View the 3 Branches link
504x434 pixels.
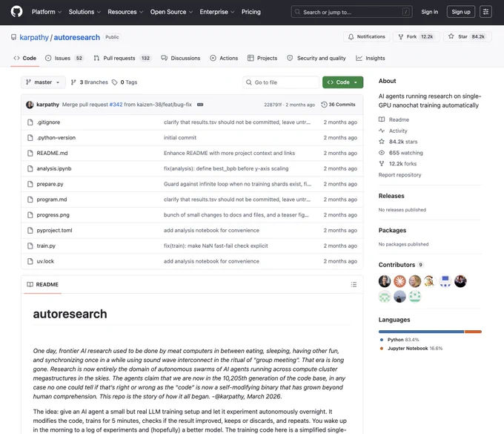90,82
